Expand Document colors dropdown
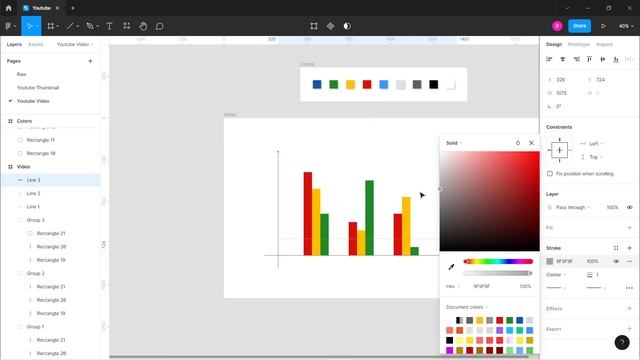This screenshot has width=640, height=360. coord(467,307)
